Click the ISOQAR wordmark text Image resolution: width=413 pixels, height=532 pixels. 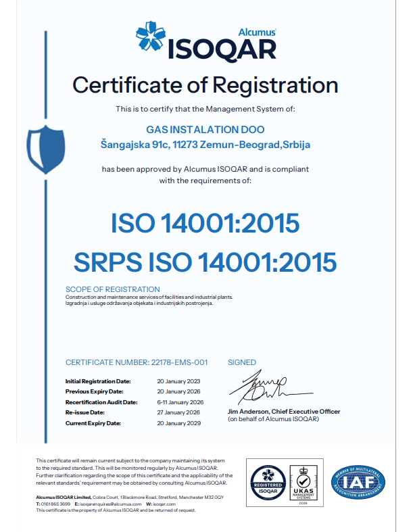coord(222,50)
